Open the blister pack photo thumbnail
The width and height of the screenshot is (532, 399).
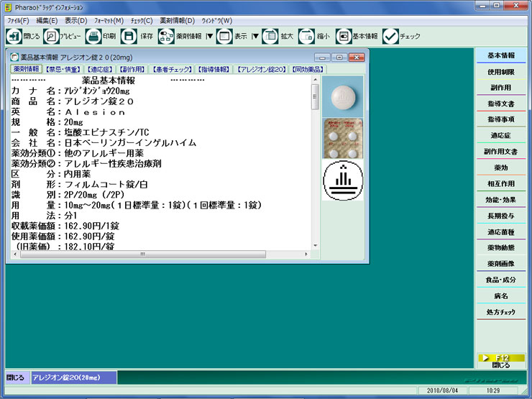click(342, 139)
